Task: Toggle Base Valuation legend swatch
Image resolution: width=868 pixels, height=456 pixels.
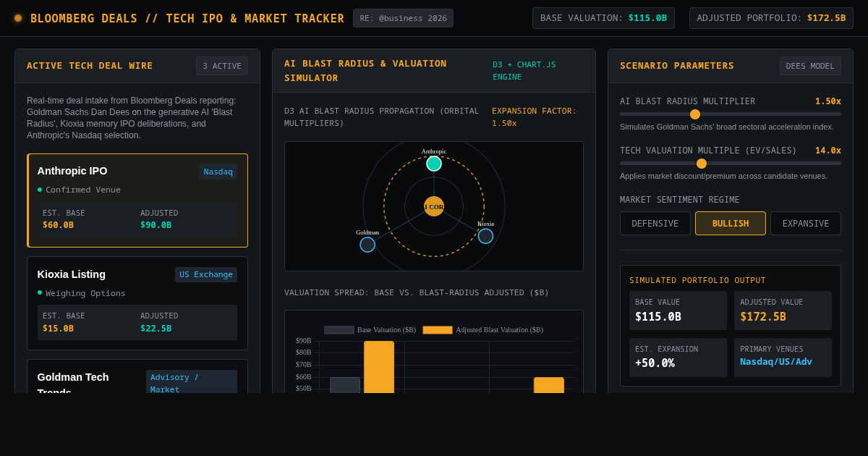Action: click(339, 330)
